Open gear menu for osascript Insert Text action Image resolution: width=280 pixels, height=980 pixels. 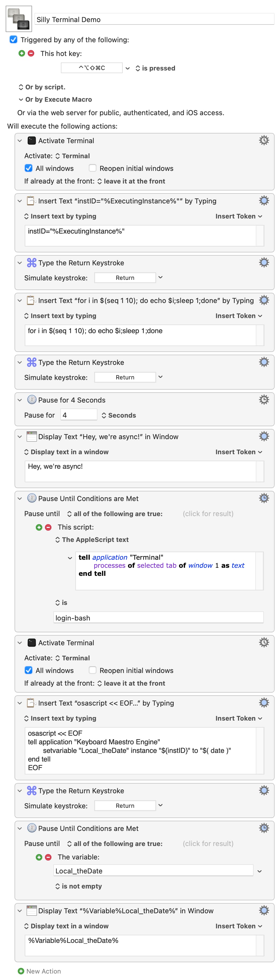(264, 702)
